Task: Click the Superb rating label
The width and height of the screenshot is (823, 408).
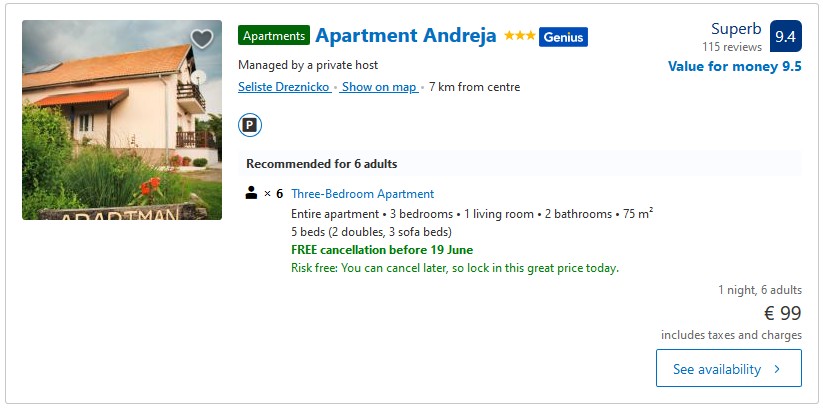Action: [x=736, y=29]
